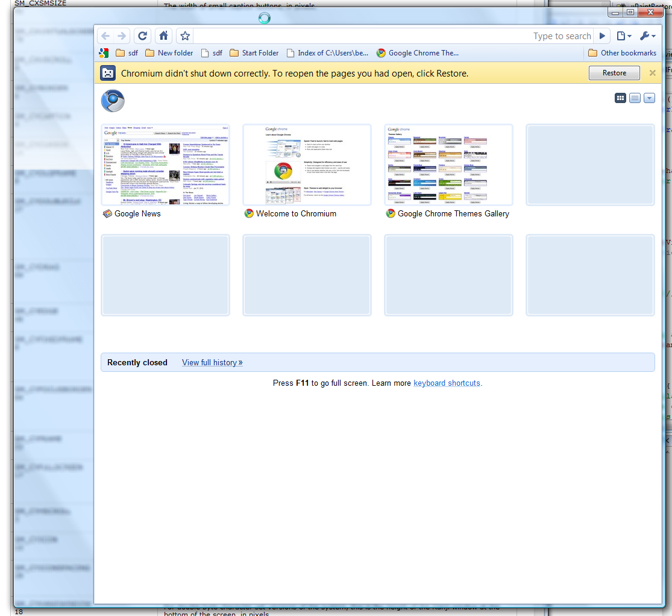Image resolution: width=672 pixels, height=616 pixels.
Task: Go forward using the forward arrow
Action: tap(122, 36)
